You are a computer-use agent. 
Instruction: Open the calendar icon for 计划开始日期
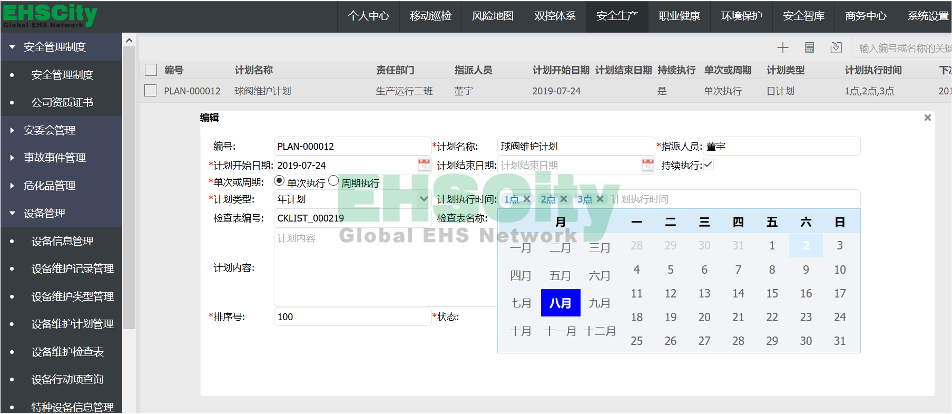pos(423,165)
